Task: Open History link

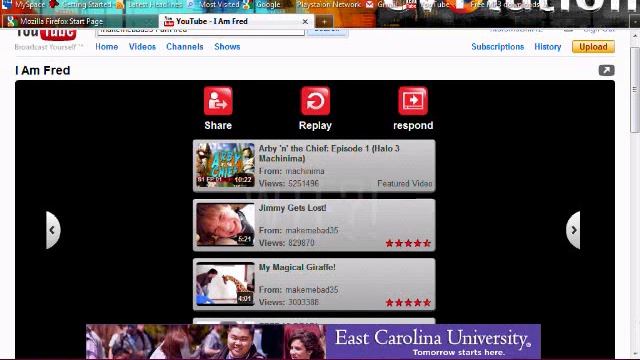Action: tap(548, 47)
